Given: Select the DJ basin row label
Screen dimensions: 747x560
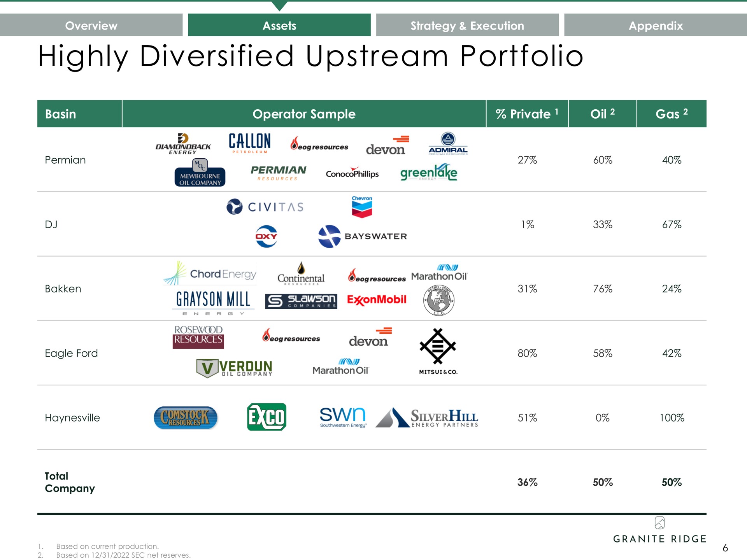Looking at the screenshot, I should click(x=51, y=224).
